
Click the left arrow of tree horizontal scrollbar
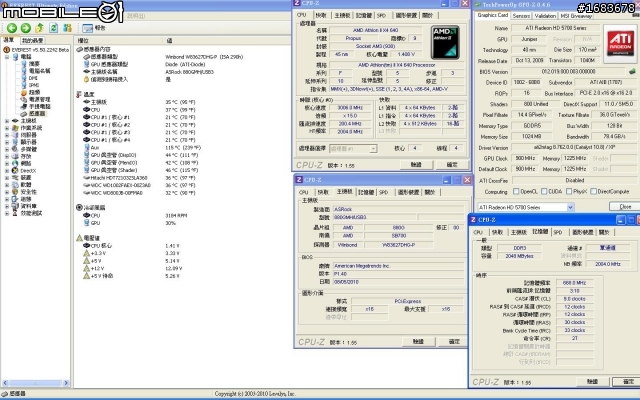coord(5,383)
